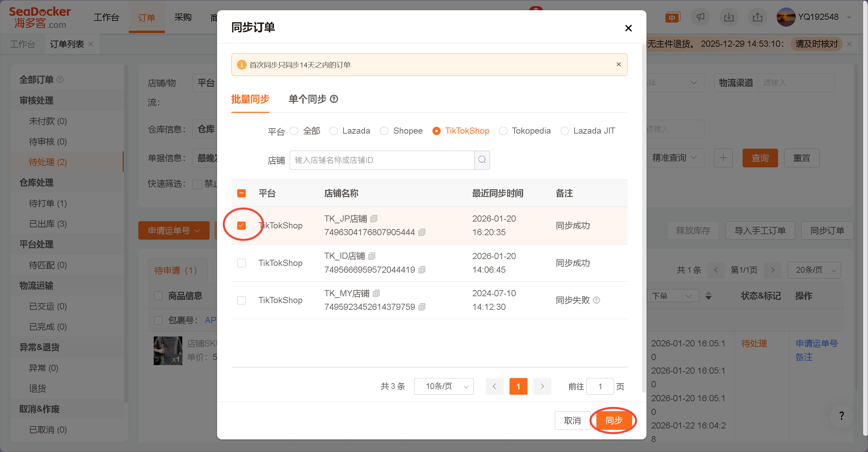
Task: Click help icon next to 单个同步
Action: pos(334,99)
